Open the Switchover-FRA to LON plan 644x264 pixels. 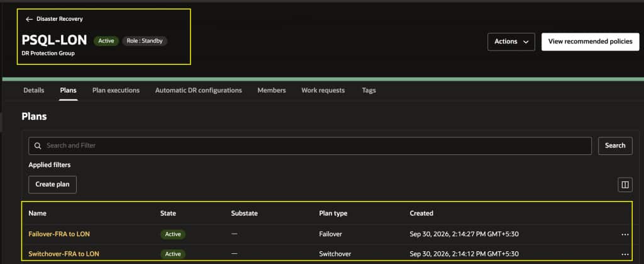click(64, 254)
